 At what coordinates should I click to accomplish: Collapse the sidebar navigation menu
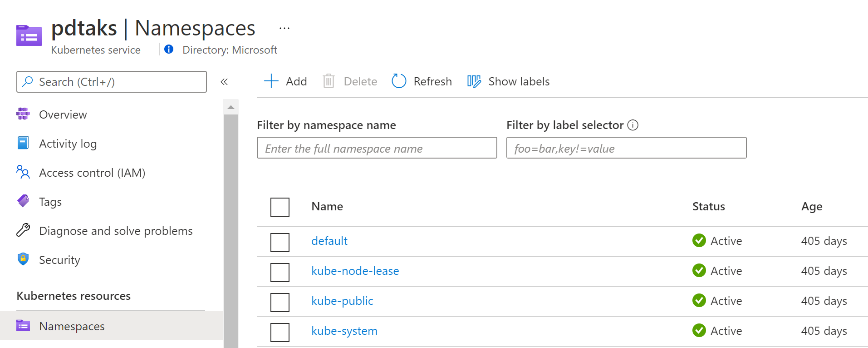pos(224,82)
